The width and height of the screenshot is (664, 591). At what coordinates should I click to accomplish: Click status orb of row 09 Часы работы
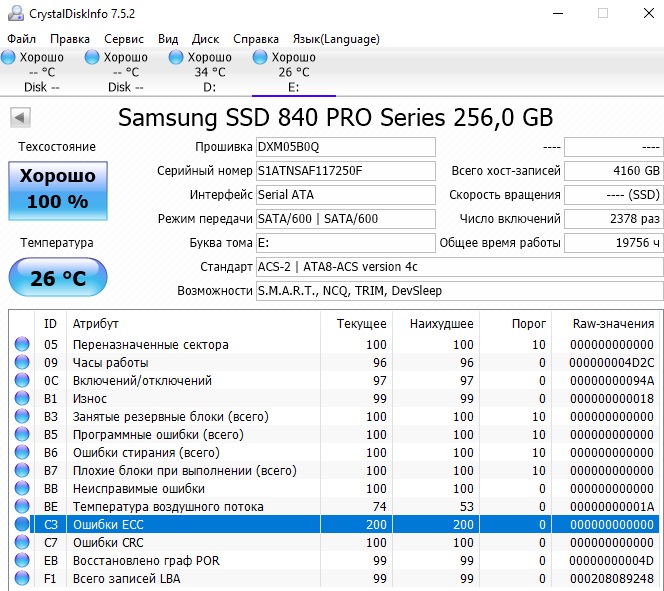[22, 362]
